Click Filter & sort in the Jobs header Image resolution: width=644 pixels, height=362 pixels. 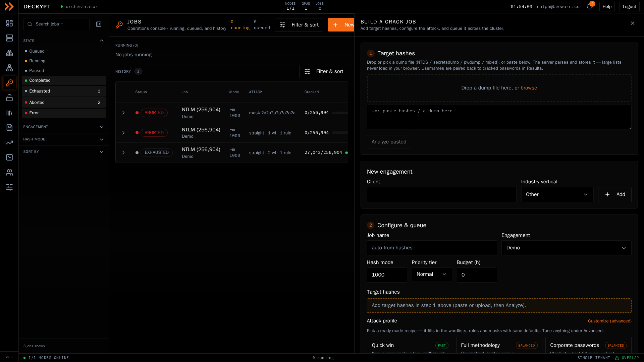[x=299, y=25]
